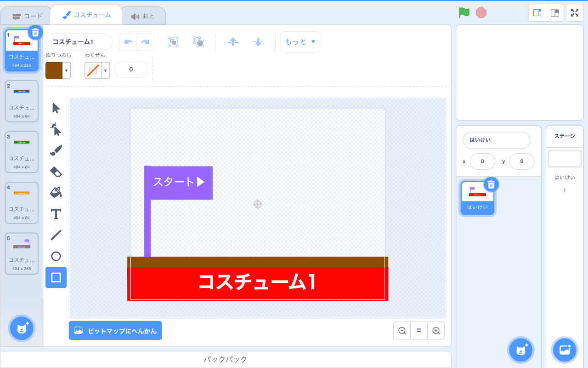Image resolution: width=588 pixels, height=368 pixels.
Task: Select the Circle tool
Action: tap(56, 256)
